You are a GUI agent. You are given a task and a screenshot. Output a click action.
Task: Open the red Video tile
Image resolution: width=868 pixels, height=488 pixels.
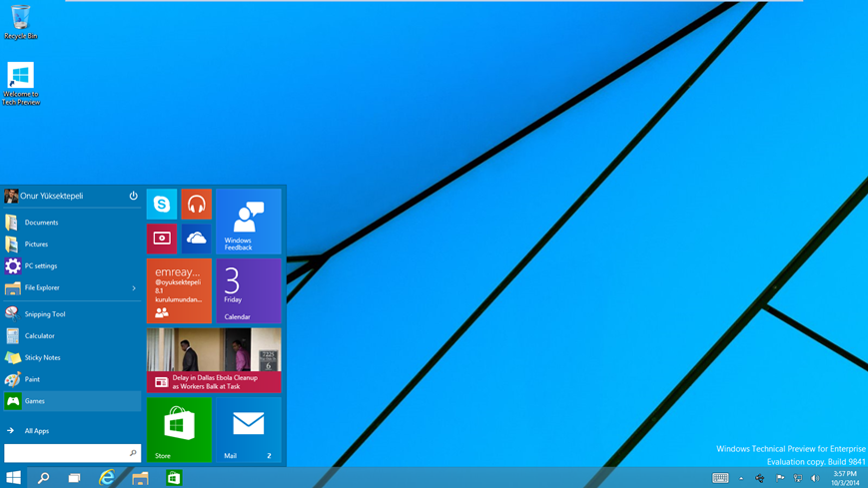[162, 239]
